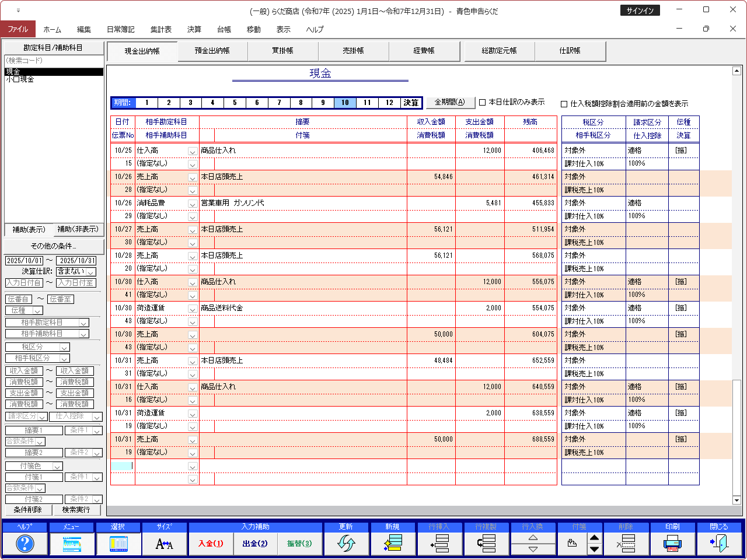
Task: Click the start date field 2025/10/01
Action: 25,261
